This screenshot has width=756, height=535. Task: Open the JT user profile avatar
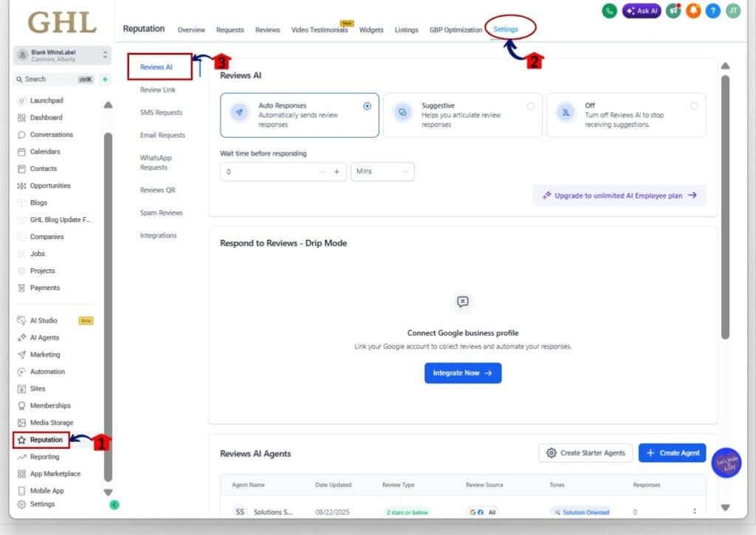[x=733, y=10]
